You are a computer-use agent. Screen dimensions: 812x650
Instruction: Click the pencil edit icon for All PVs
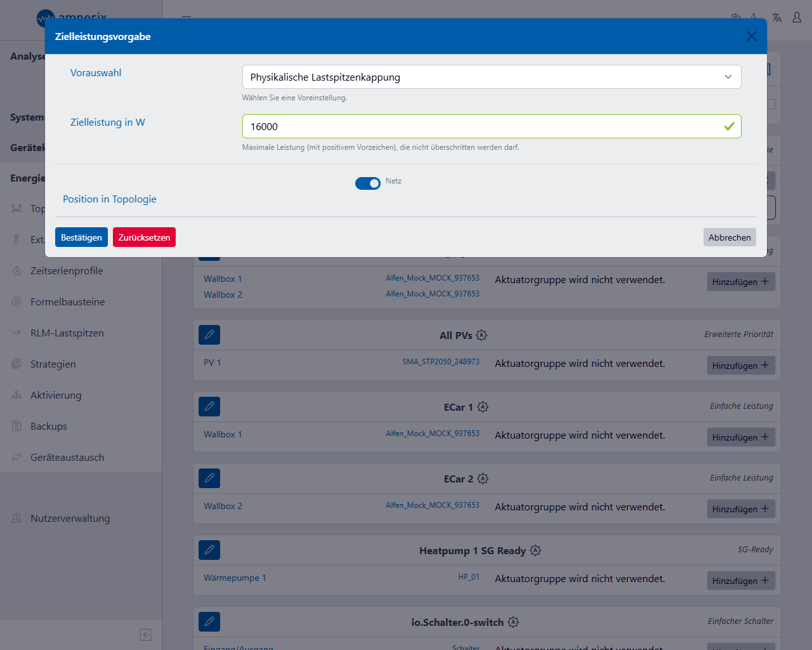(x=209, y=335)
